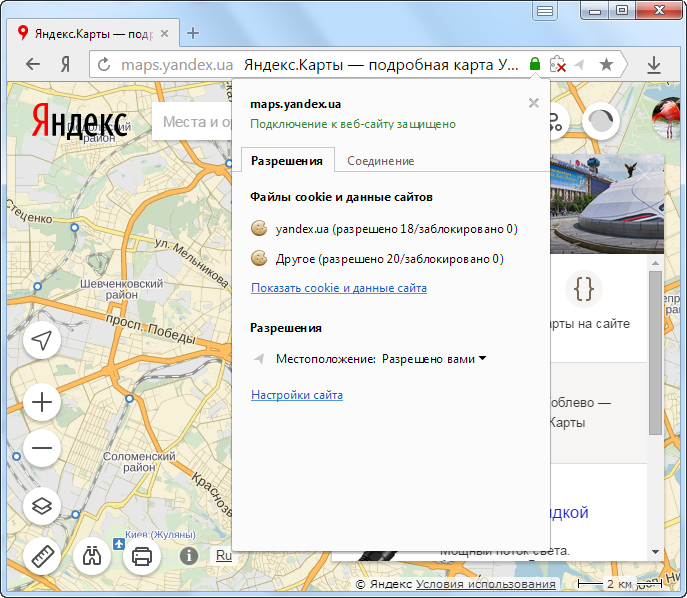687x598 pixels.
Task: Click the Места search field
Action: [x=192, y=122]
